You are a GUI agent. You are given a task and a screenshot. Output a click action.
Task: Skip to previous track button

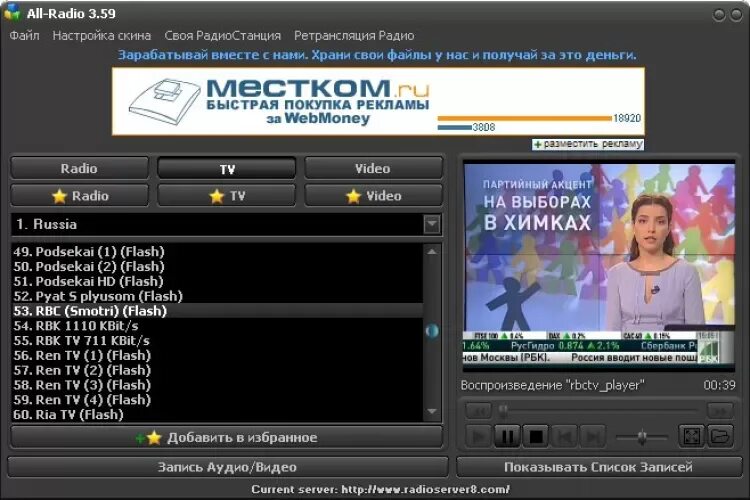[564, 436]
